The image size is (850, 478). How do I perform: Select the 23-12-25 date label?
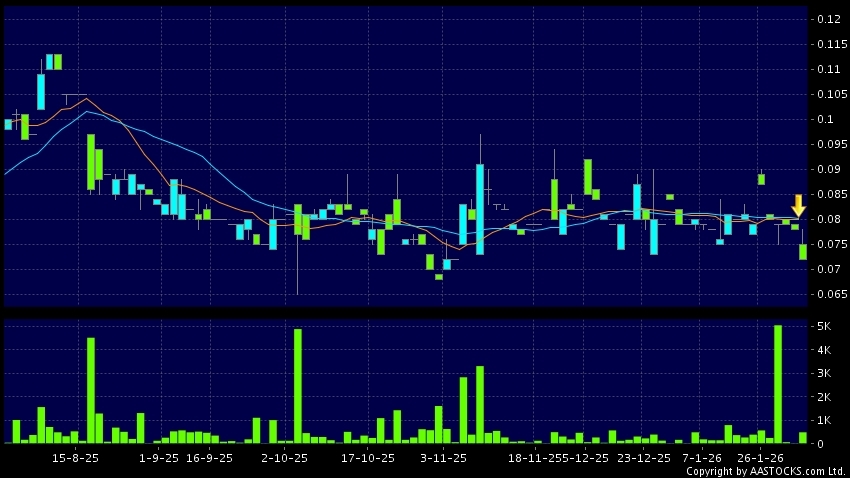click(x=644, y=457)
